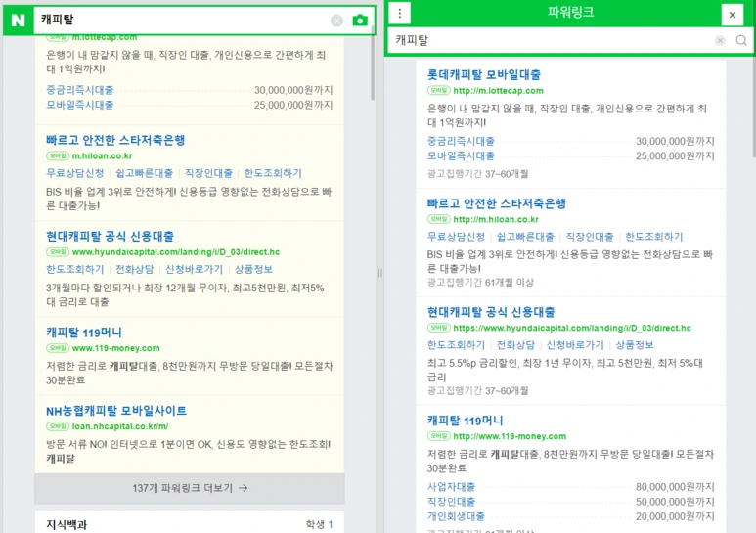The height and width of the screenshot is (533, 756).
Task: Click 전화상담 sublink in left window
Action: [x=135, y=269]
